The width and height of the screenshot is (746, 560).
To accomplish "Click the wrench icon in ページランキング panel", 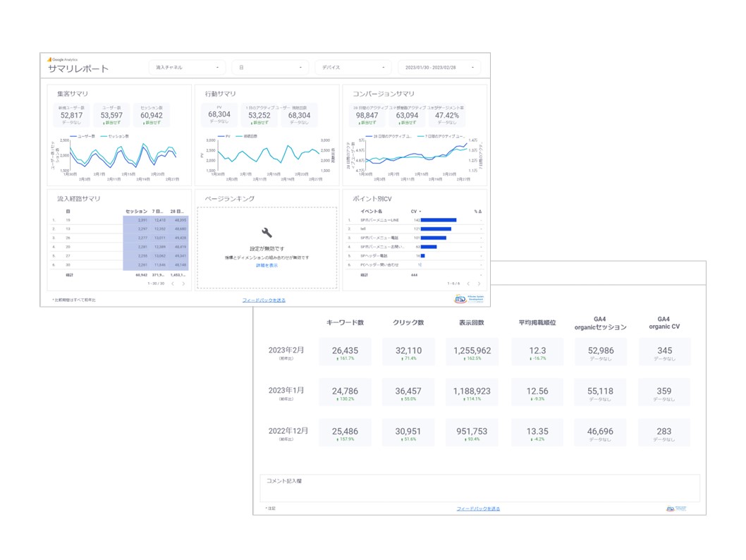I will pyautogui.click(x=267, y=233).
